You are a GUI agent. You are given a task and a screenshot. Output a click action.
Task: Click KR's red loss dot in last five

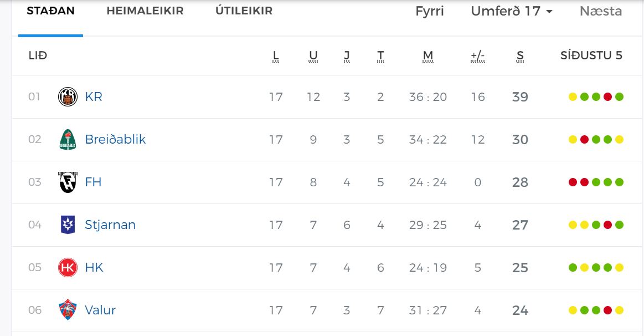(608, 97)
